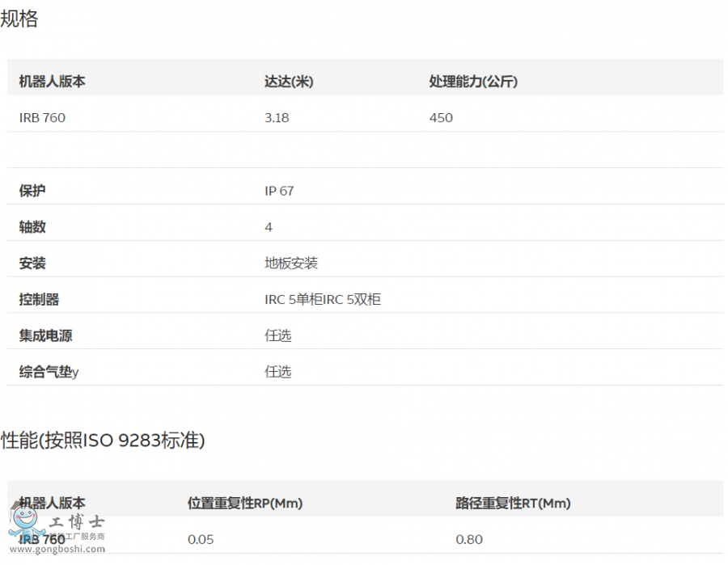728x565 pixels.
Task: Click the "集成电源" row label
Action: click(45, 335)
